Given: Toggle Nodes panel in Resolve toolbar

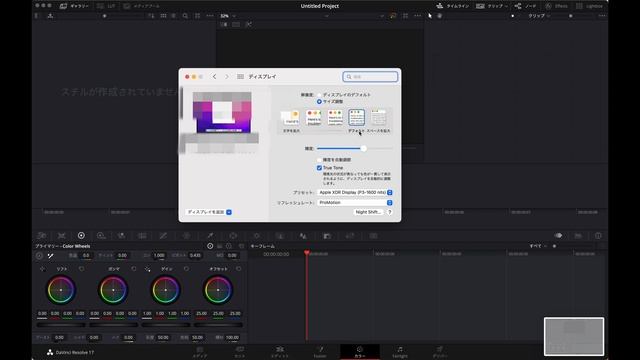Looking at the screenshot, I should (526, 6).
